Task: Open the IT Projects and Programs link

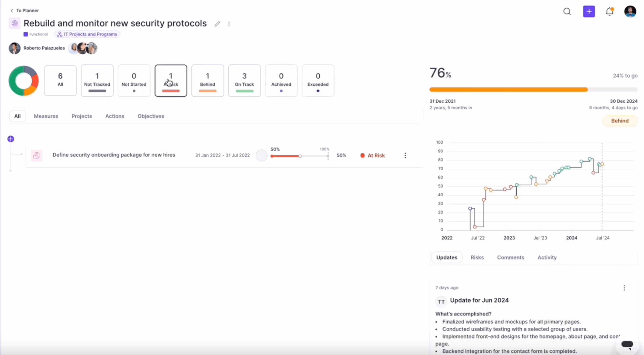Action: coord(87,34)
